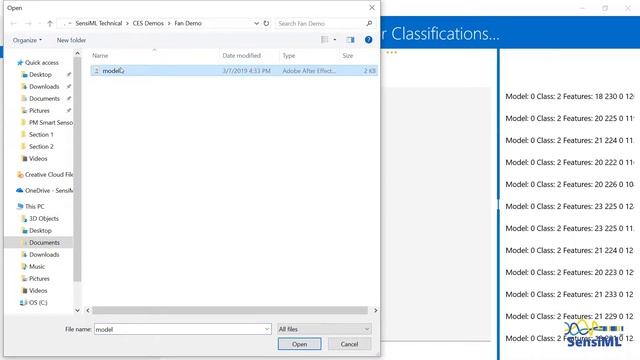Refresh the Fan Demo folder
This screenshot has width=640, height=360.
point(267,24)
